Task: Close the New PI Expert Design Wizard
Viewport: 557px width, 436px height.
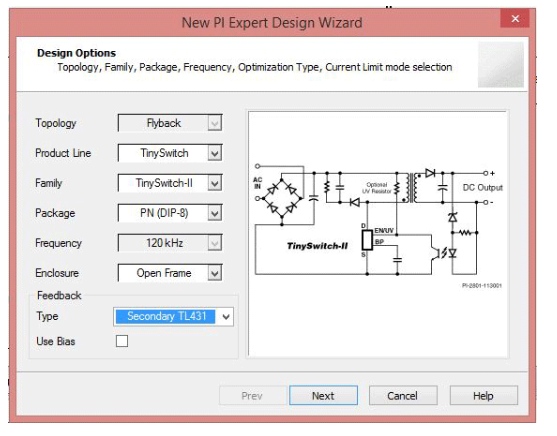Action: (515, 18)
